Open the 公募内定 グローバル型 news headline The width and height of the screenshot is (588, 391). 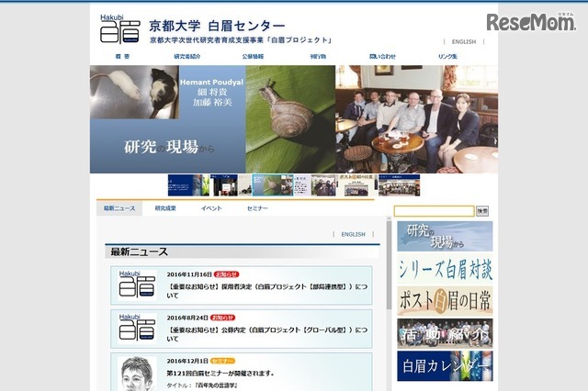[x=267, y=334]
